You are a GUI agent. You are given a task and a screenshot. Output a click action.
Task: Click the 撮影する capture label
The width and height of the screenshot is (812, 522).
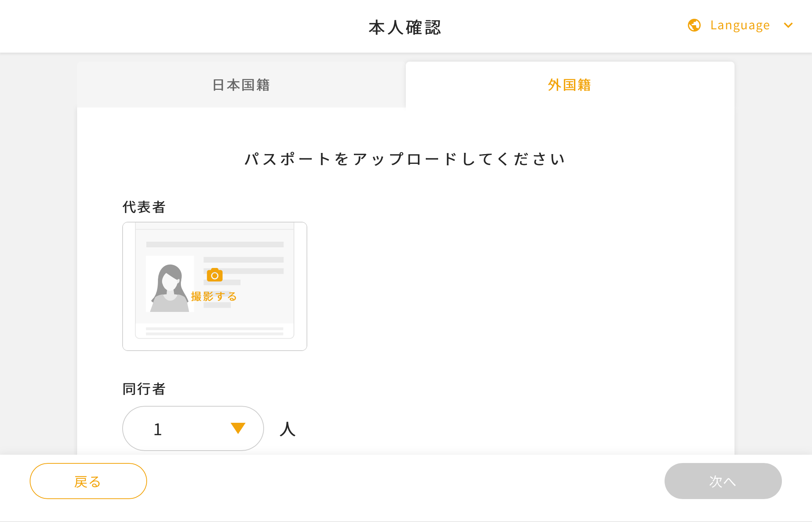[x=214, y=297]
